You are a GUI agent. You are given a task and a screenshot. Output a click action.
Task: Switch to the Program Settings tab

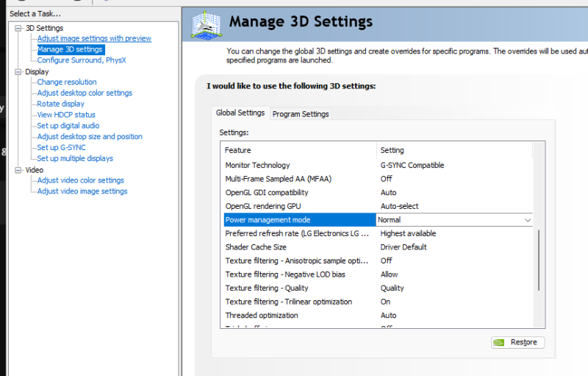(301, 114)
